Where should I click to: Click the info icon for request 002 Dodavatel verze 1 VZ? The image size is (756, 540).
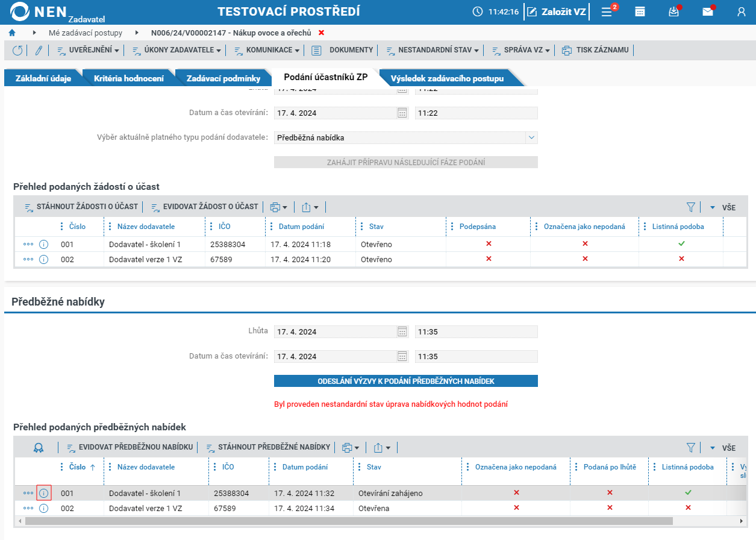43,259
